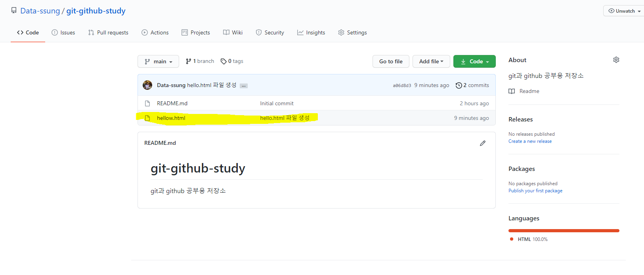The width and height of the screenshot is (644, 275).
Task: Open the Security tab
Action: 270,32
